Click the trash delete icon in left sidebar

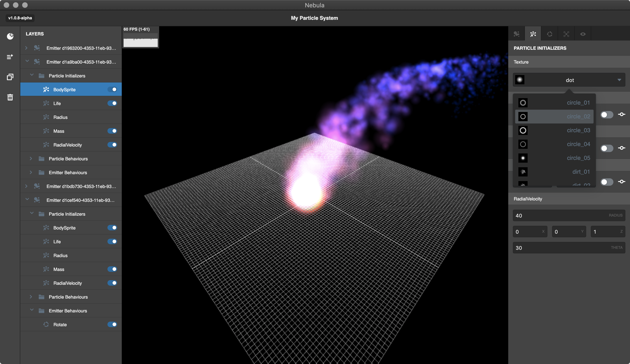(10, 97)
